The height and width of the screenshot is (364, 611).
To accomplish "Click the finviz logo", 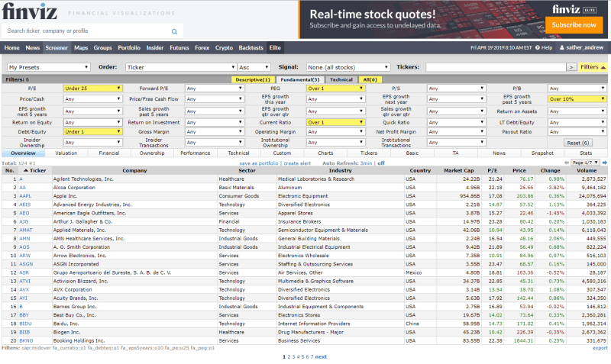I will pos(30,11).
